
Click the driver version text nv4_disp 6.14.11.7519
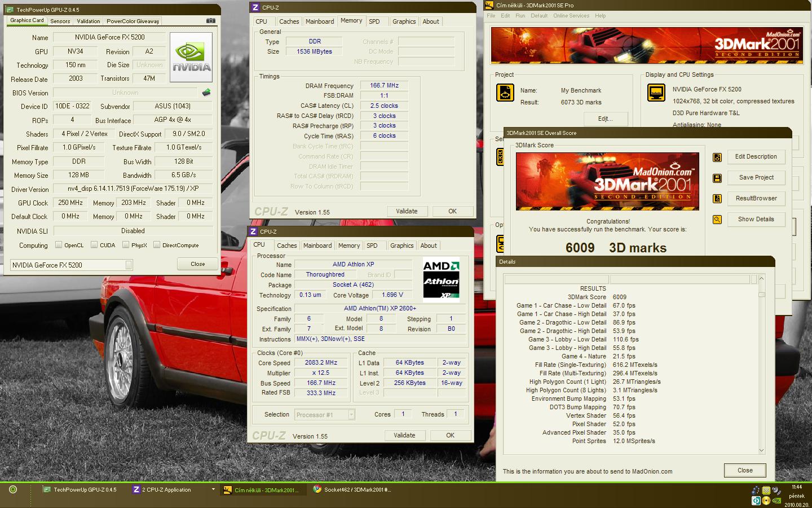(x=133, y=189)
